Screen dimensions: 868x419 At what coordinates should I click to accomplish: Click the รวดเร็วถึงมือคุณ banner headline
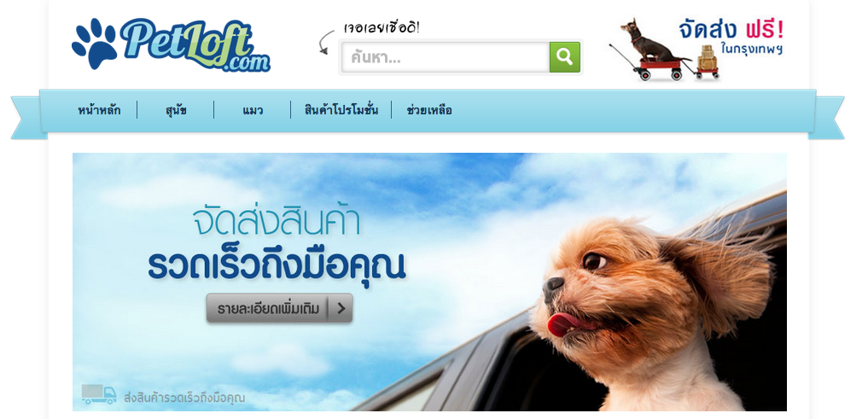[x=277, y=265]
